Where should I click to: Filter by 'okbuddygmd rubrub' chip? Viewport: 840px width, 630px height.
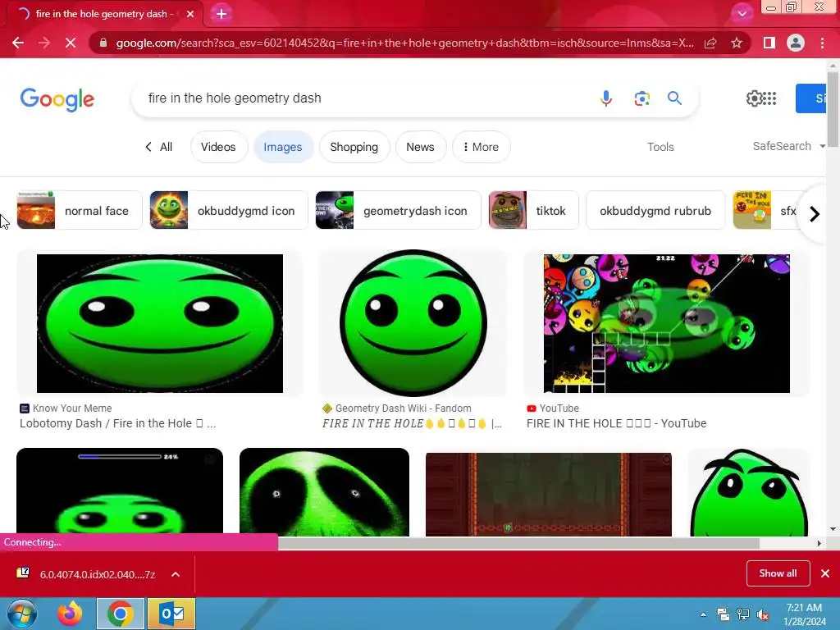(655, 210)
